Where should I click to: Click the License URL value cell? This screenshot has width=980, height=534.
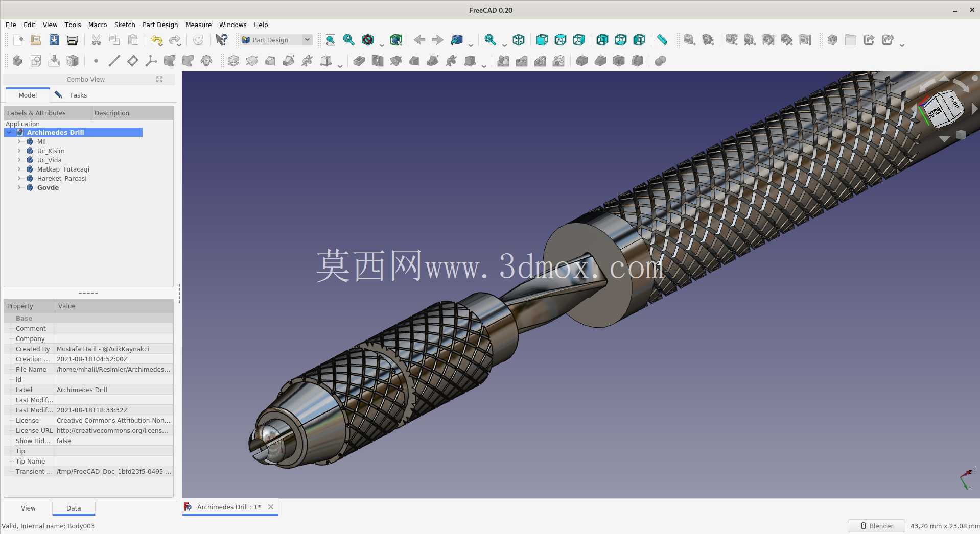113,430
